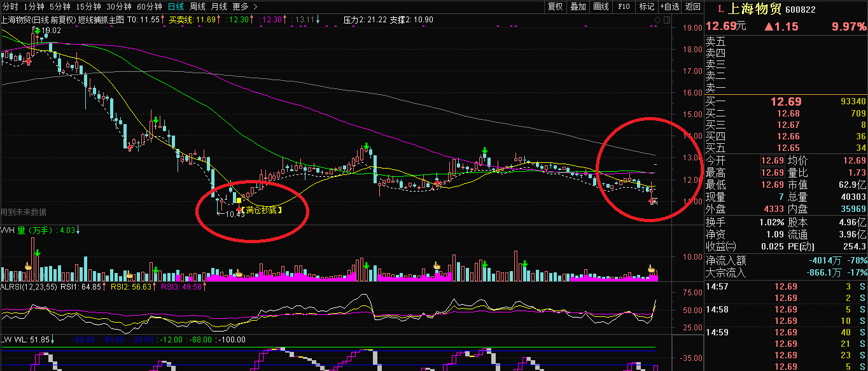Viewport: 868px width, 371px height.
Task: Click the red up arrow after T0: 11.55
Action: [164, 20]
